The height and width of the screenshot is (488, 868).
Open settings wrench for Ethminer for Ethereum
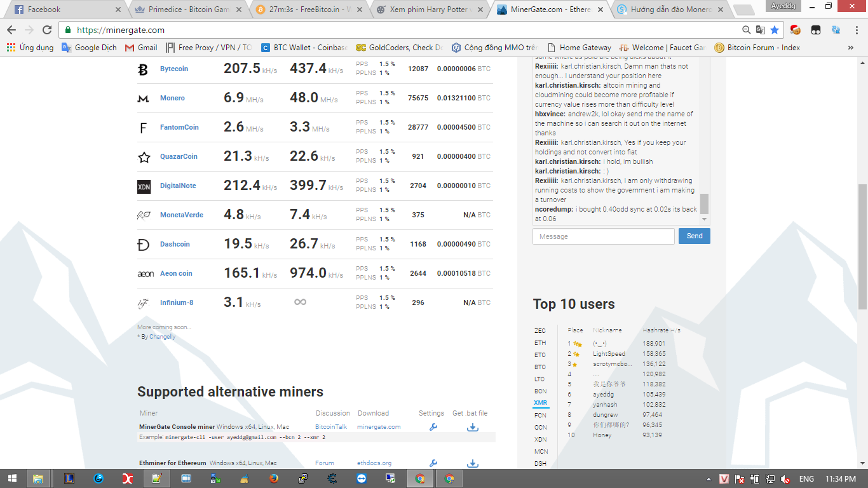click(x=433, y=463)
